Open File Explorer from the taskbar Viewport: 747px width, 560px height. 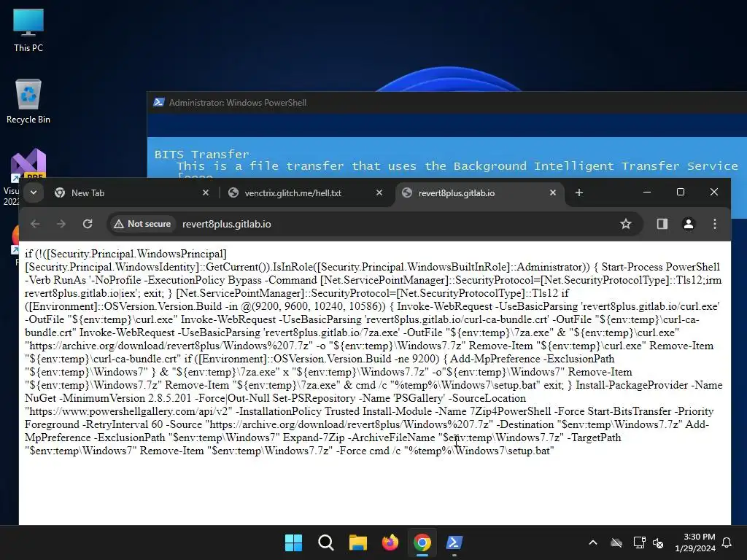tap(357, 542)
